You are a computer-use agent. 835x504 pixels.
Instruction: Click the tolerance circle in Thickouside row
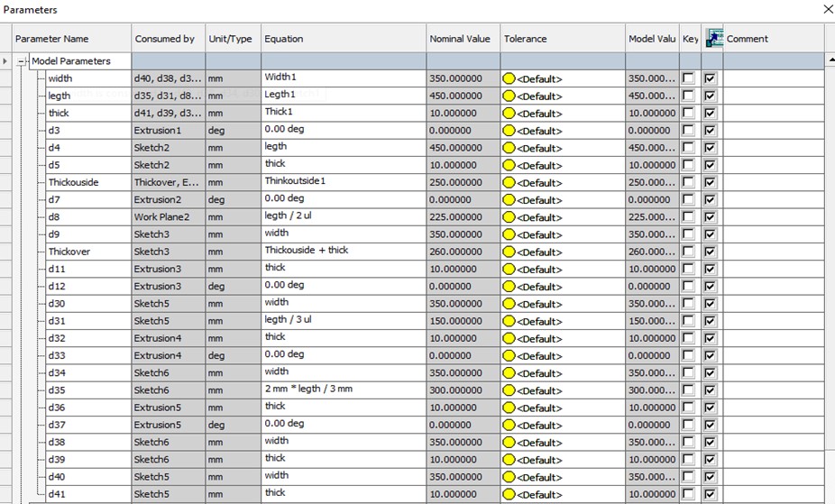coord(509,182)
